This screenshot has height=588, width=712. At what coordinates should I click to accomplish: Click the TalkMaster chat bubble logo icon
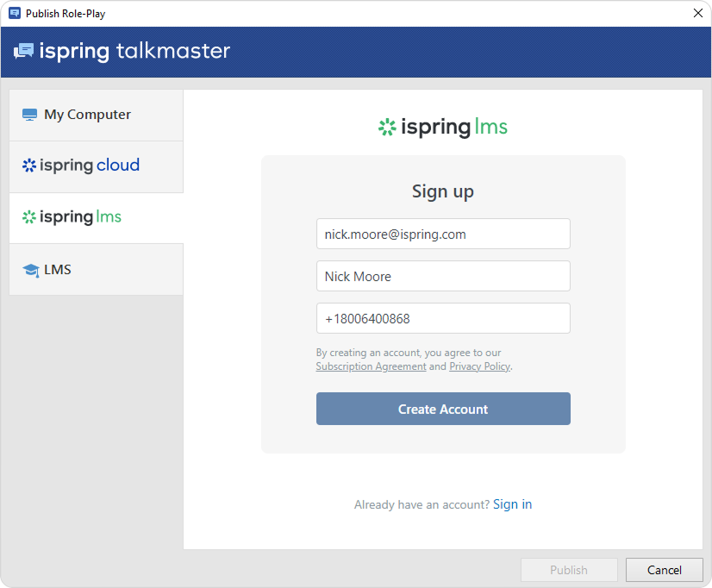[x=23, y=52]
